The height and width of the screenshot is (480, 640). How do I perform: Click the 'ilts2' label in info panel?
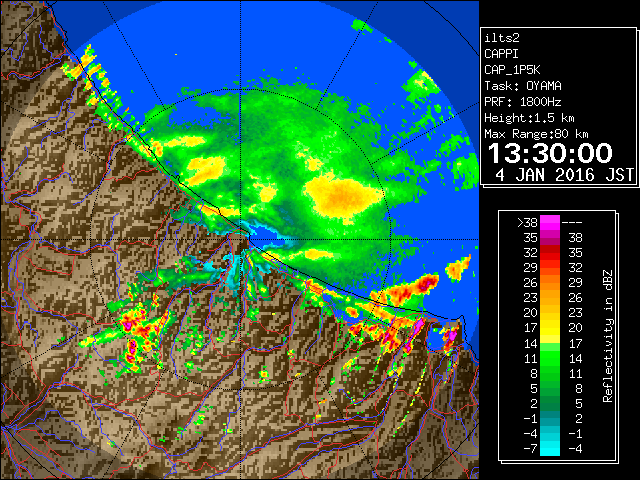point(502,38)
